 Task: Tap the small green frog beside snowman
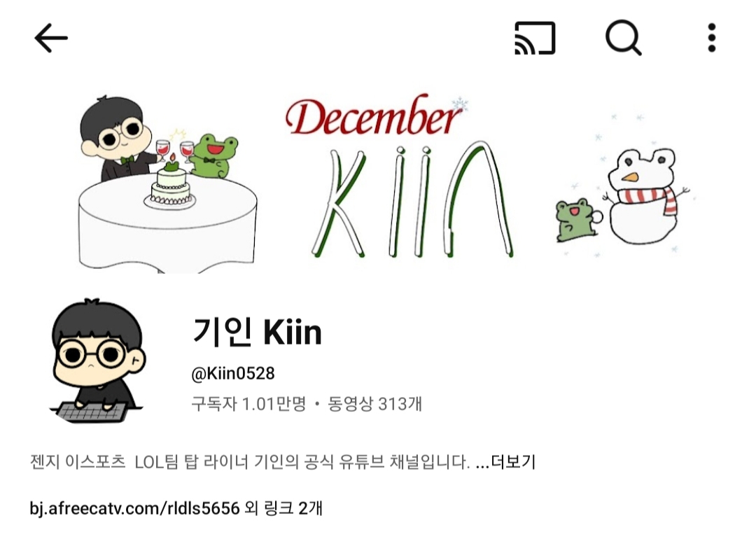tap(577, 220)
